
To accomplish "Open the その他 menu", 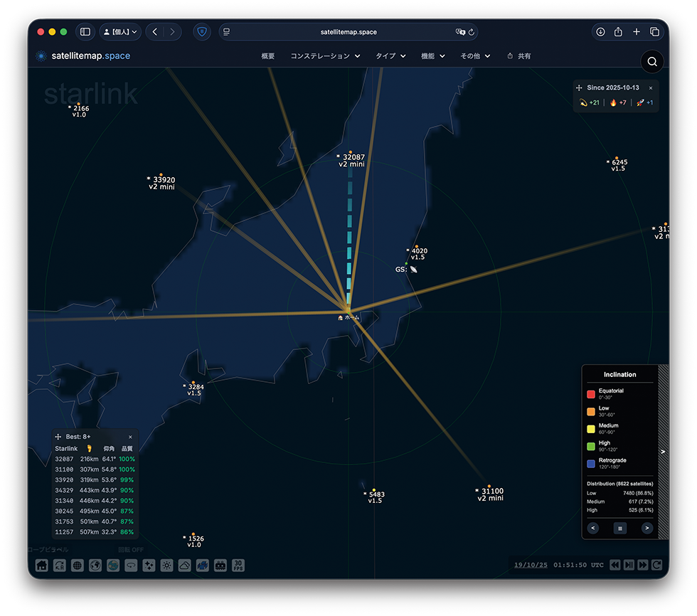I will pyautogui.click(x=475, y=56).
